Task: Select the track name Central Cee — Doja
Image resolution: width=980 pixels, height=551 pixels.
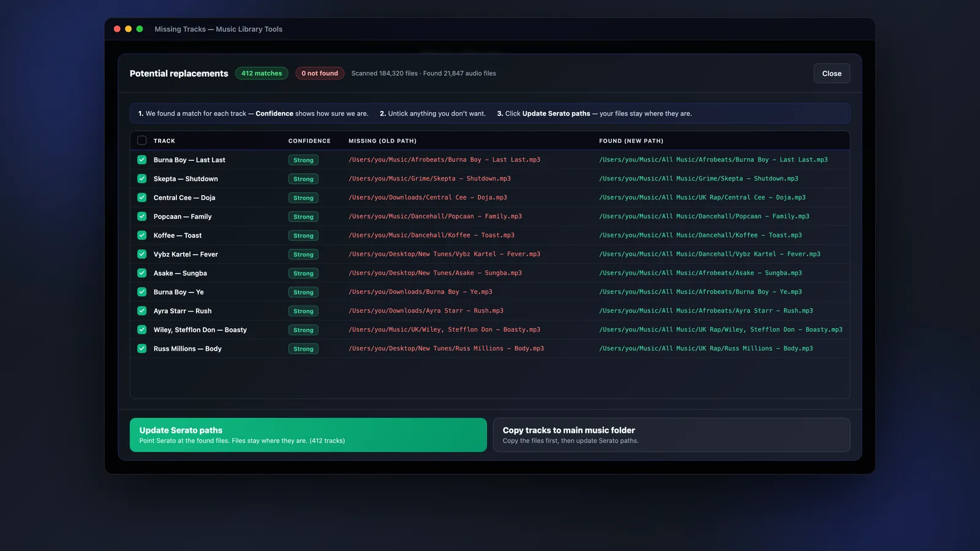Action: click(184, 198)
